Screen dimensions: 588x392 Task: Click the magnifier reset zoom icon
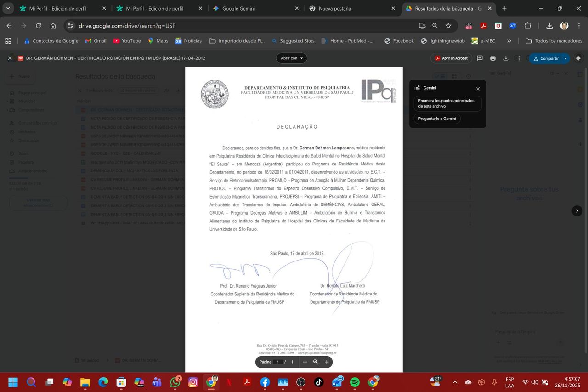tap(316, 362)
